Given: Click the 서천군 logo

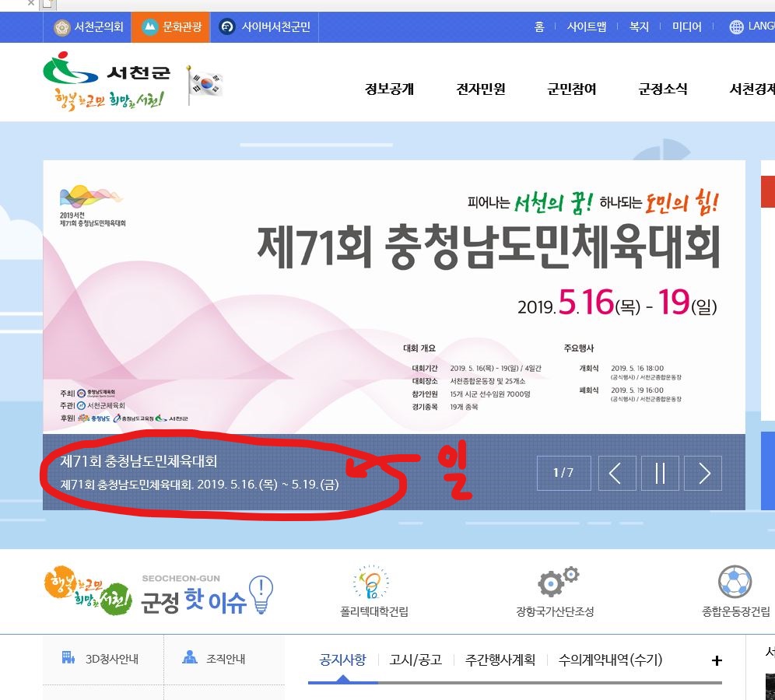Looking at the screenshot, I should point(107,82).
